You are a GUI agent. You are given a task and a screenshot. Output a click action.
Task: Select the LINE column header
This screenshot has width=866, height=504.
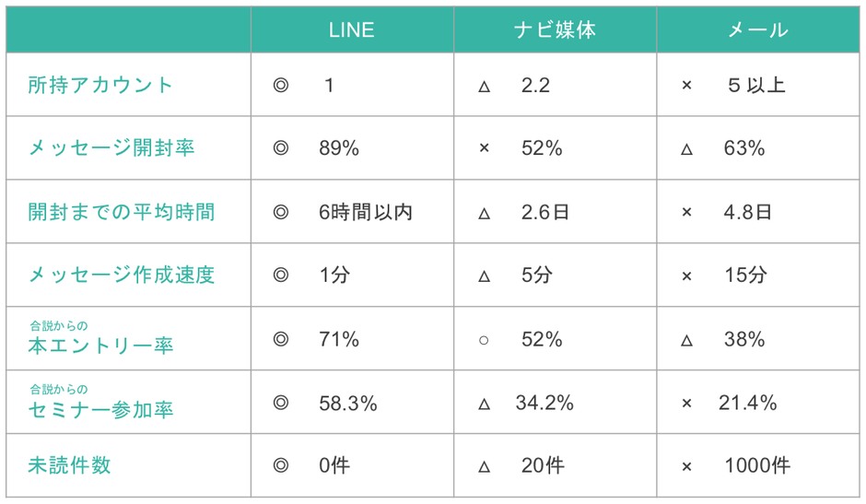point(352,30)
